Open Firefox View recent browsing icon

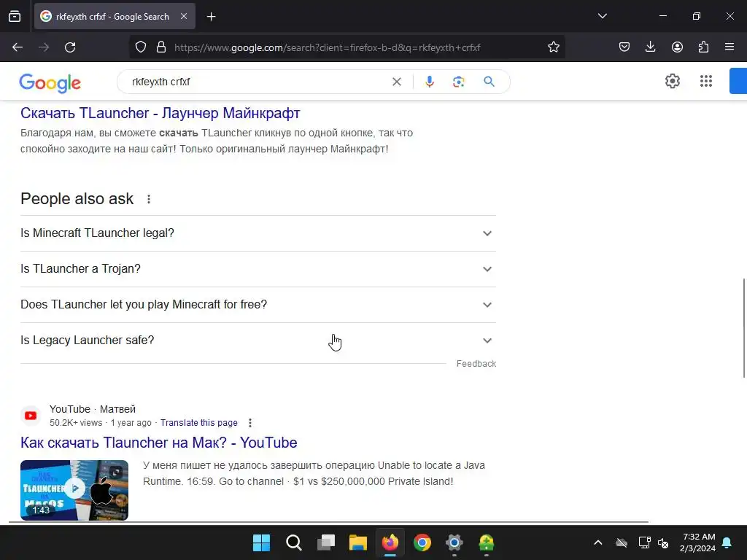click(x=15, y=16)
